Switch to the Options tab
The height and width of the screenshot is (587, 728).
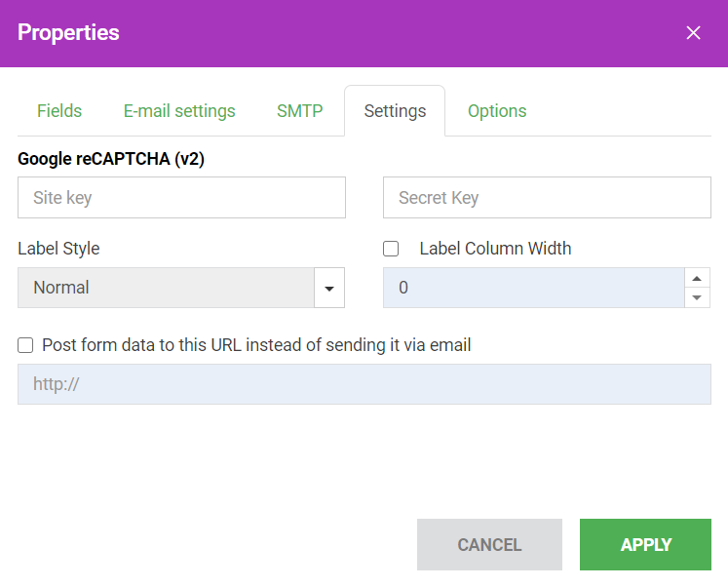click(x=497, y=111)
